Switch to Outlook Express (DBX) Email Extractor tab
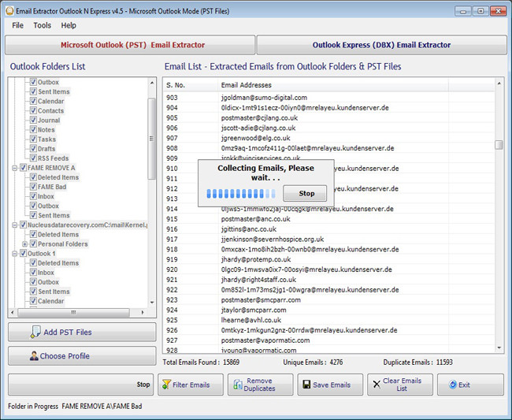Viewport: 512px width, 420px height. coord(382,45)
